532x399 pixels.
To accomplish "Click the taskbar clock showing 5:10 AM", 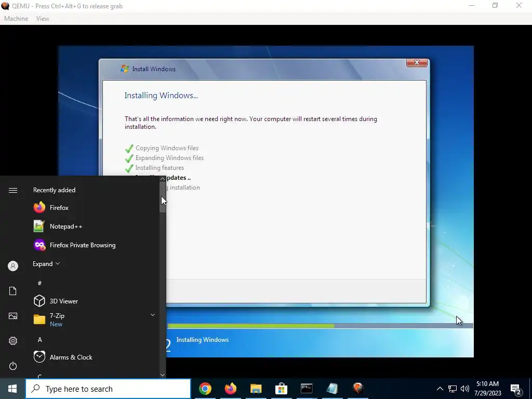I will point(487,389).
